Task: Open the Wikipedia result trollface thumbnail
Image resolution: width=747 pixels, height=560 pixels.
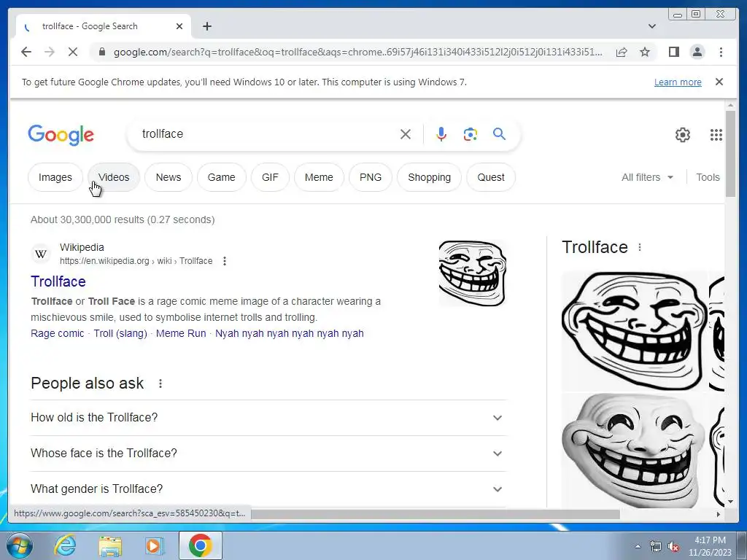Action: click(472, 273)
